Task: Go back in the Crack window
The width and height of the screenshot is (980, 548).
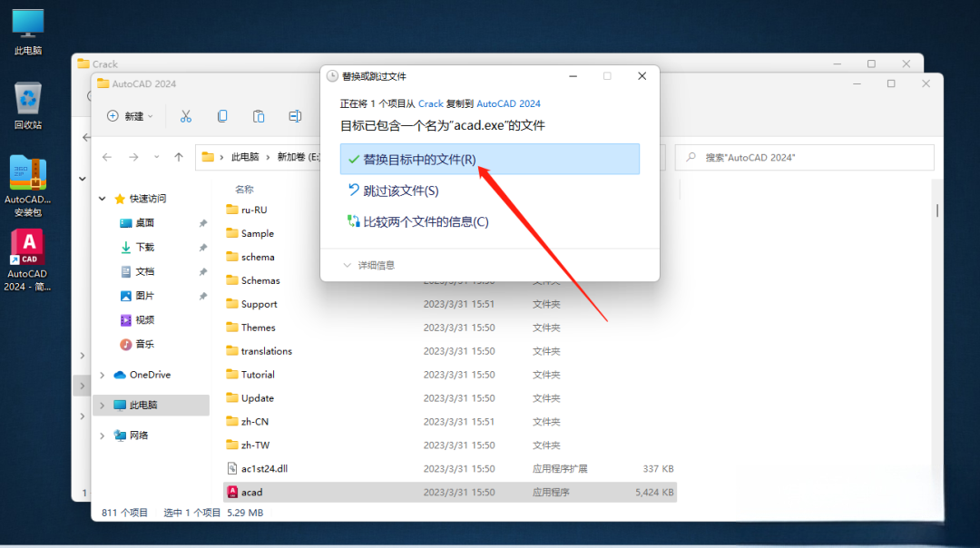Action: (86, 138)
